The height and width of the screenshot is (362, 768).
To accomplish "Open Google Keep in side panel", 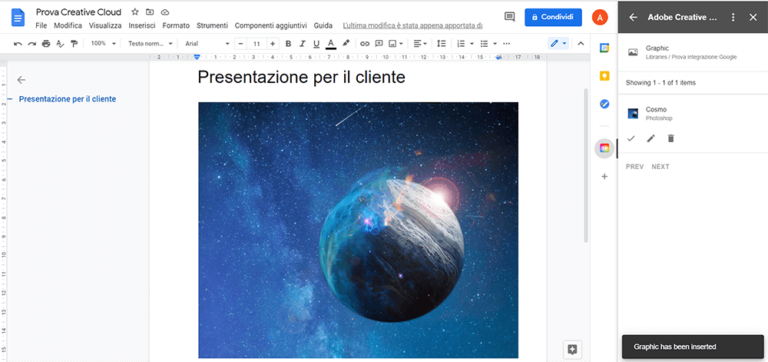I will (604, 76).
